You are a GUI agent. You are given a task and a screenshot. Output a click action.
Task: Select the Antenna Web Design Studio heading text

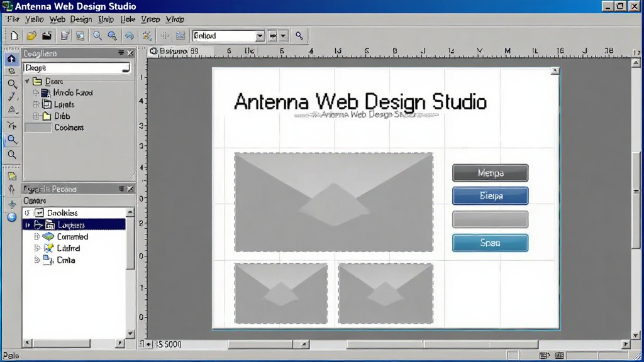pyautogui.click(x=360, y=102)
